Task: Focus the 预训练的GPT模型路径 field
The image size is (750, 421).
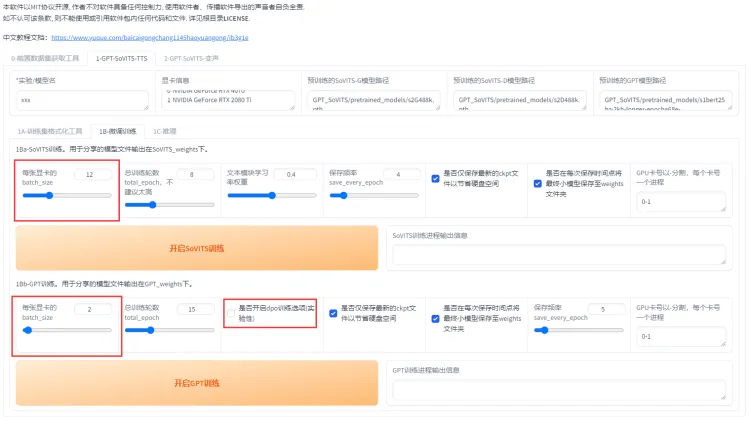Action: [665, 100]
